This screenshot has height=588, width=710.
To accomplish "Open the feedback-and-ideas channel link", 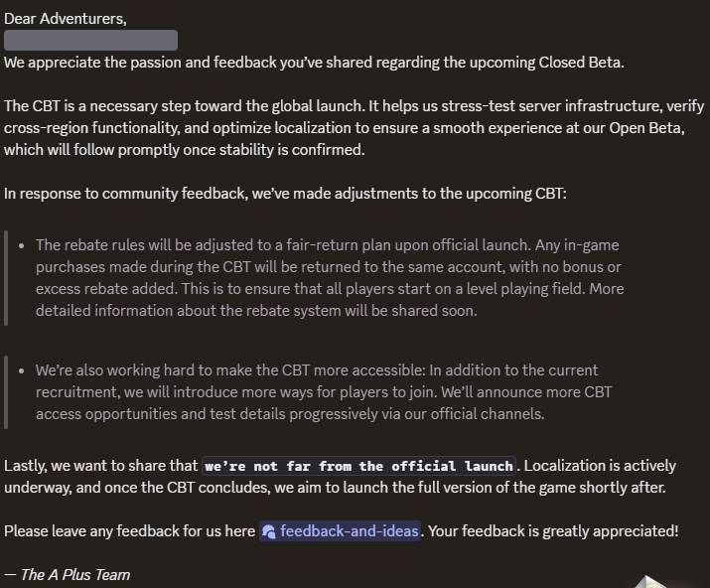I will (x=349, y=531).
